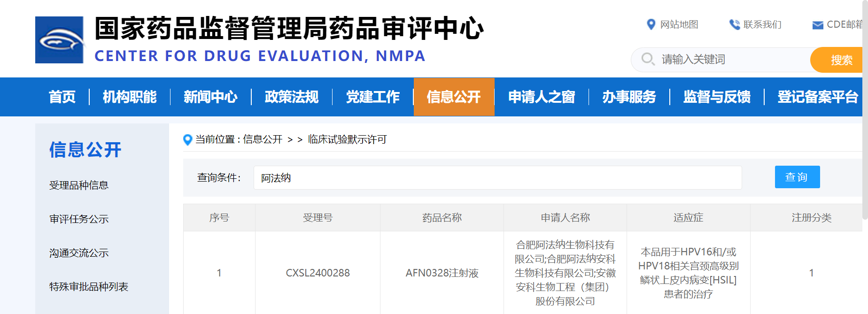
Task: Select 政策法规 from the navigation bar
Action: pos(292,97)
